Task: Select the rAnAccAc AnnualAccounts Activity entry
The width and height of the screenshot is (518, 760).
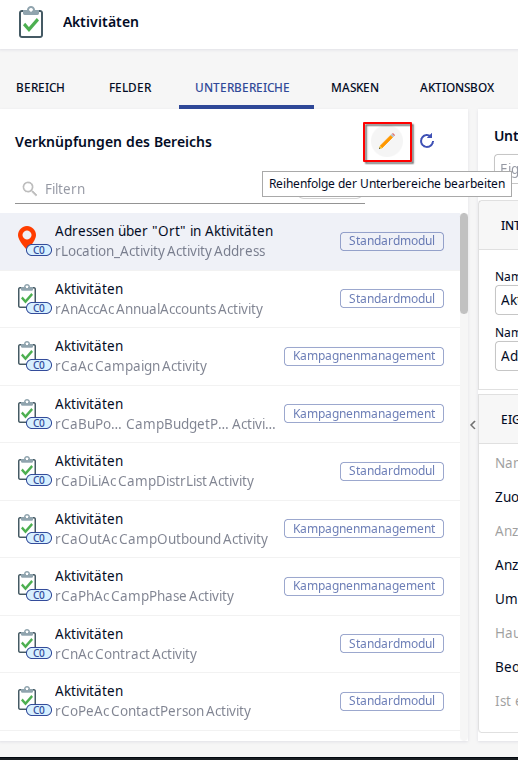Action: 230,299
